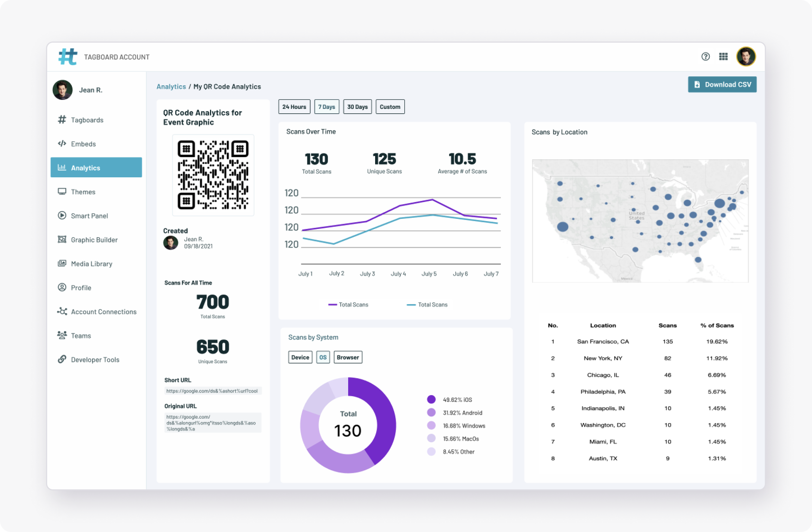This screenshot has height=532, width=812.
Task: Show scans by Device
Action: [300, 357]
